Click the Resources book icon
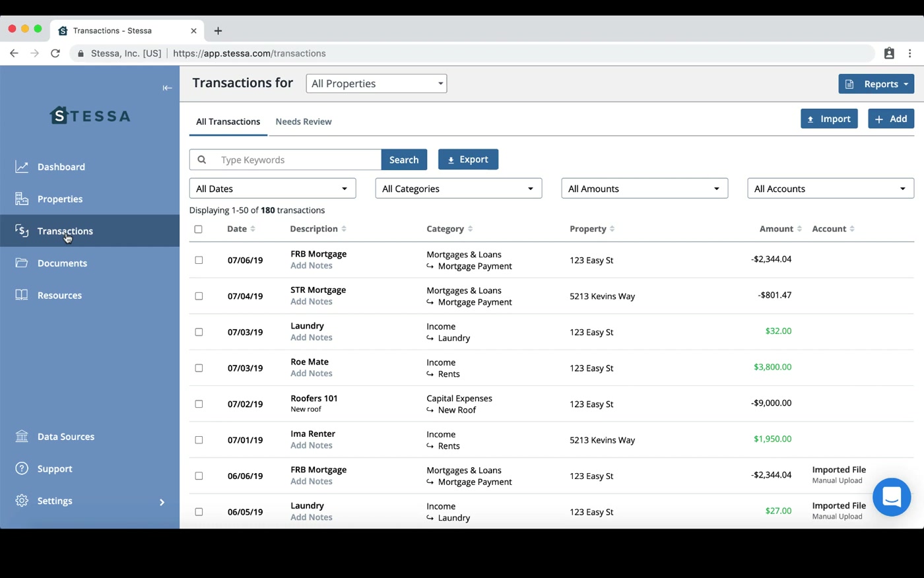The image size is (924, 578). [x=22, y=295]
